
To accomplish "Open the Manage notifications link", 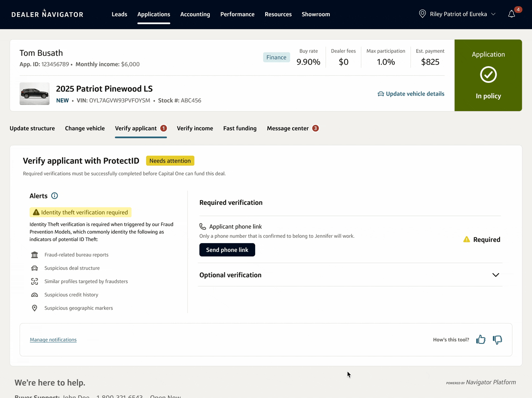I will [x=53, y=340].
